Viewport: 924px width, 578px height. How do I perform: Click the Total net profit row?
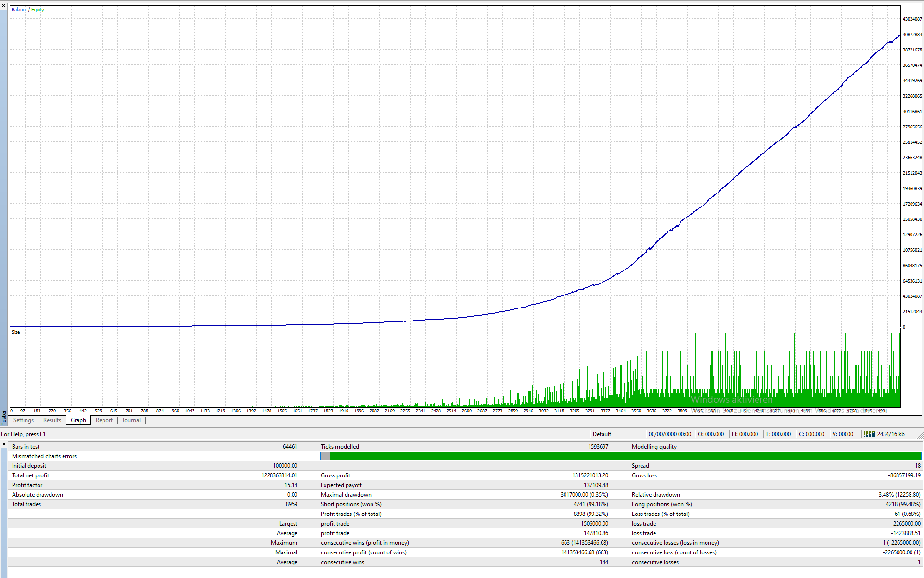tap(154, 475)
